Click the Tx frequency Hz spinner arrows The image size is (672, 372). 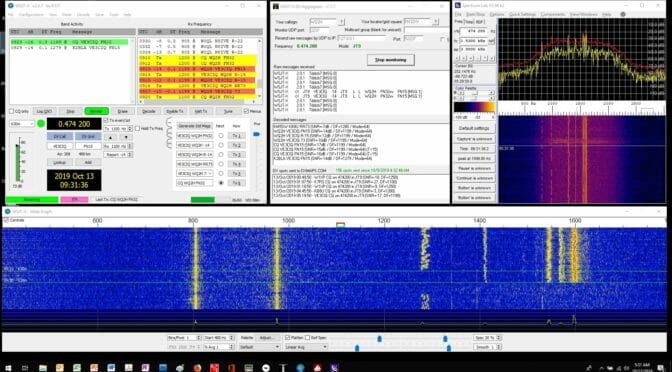click(131, 128)
